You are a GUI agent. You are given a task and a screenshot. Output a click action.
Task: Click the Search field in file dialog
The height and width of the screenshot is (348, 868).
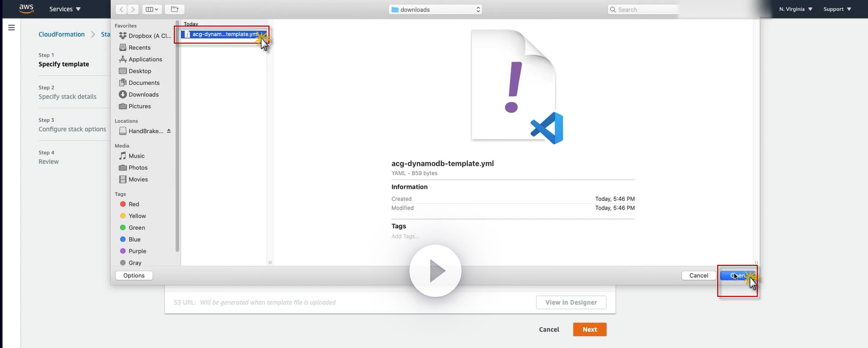coord(643,10)
